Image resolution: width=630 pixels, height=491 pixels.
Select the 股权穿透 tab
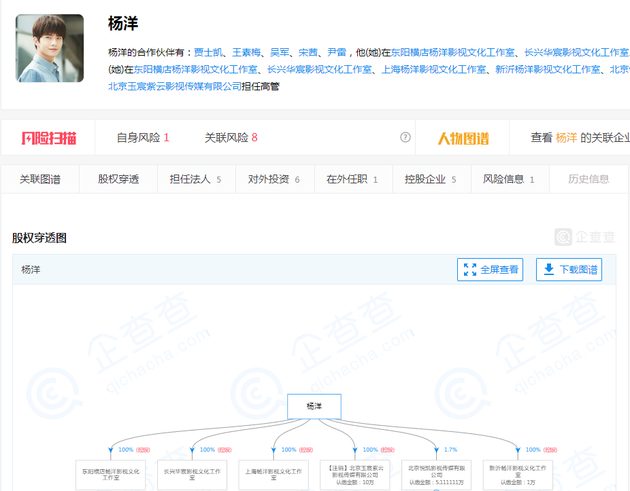(118, 180)
